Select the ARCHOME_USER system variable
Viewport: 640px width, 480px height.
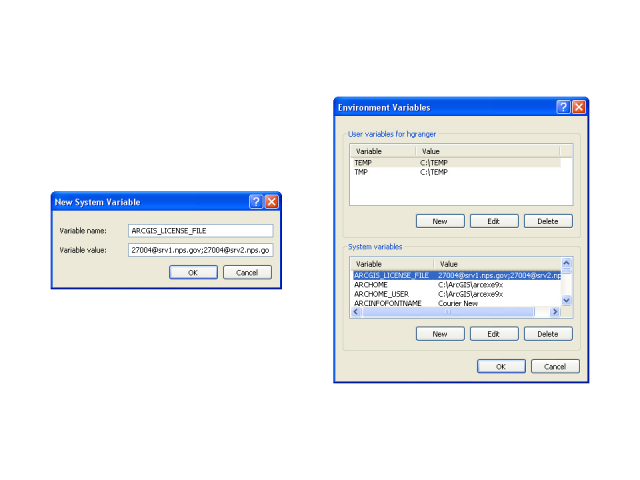coord(456,294)
